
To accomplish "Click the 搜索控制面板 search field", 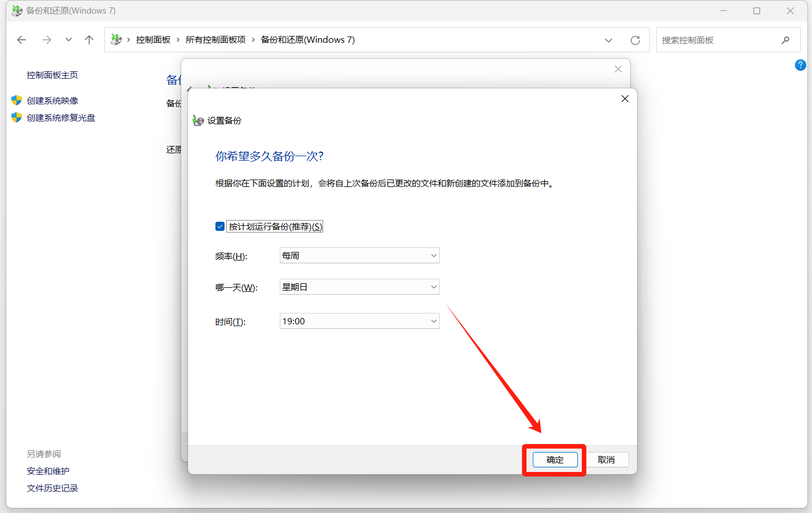I will (718, 40).
